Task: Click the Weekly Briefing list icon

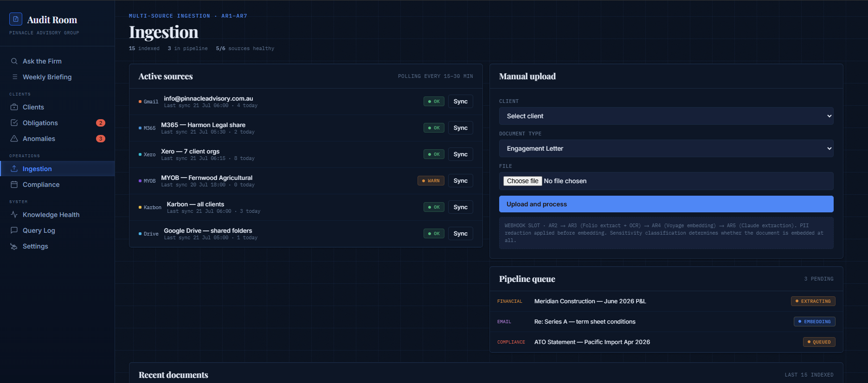Action: 14,77
